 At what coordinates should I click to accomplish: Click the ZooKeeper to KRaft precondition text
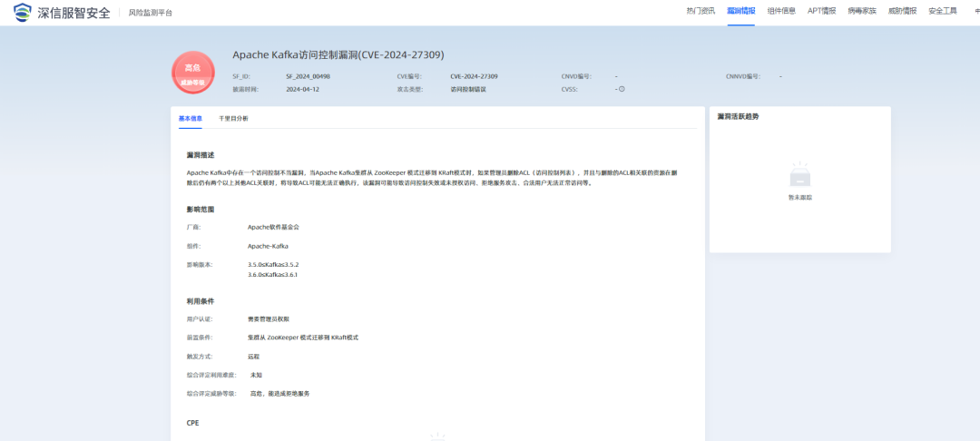tap(302, 338)
